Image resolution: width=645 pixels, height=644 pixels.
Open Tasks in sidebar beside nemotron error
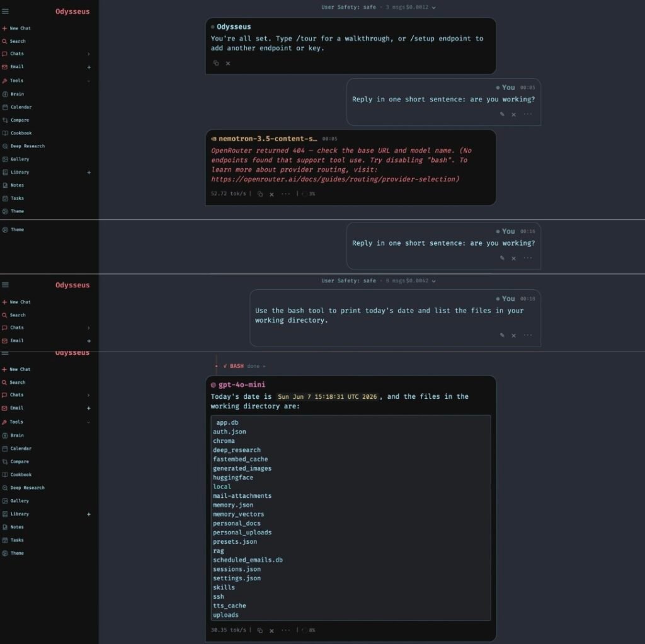tap(14, 198)
